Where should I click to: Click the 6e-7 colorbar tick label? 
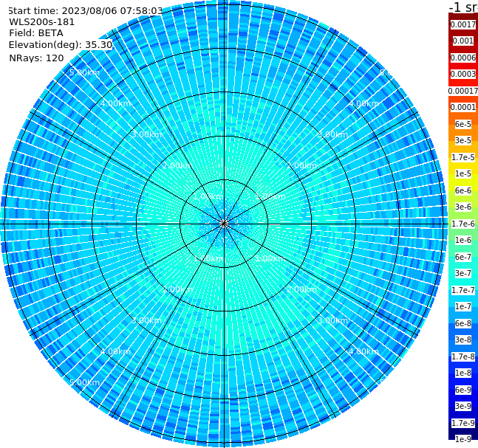(x=463, y=257)
